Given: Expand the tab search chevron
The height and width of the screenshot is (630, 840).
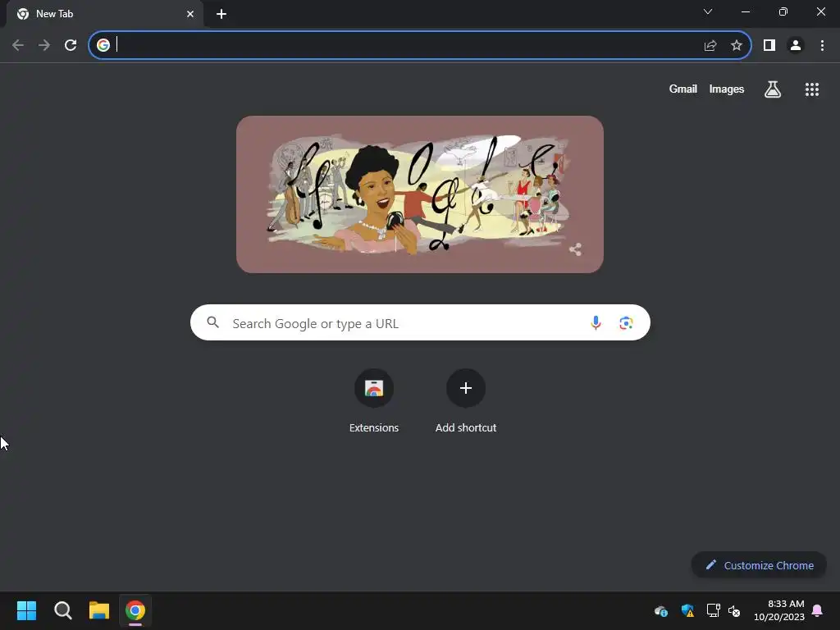Looking at the screenshot, I should (708, 11).
